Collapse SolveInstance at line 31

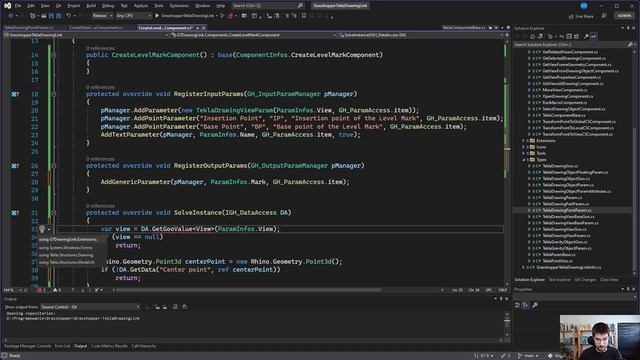point(54,213)
